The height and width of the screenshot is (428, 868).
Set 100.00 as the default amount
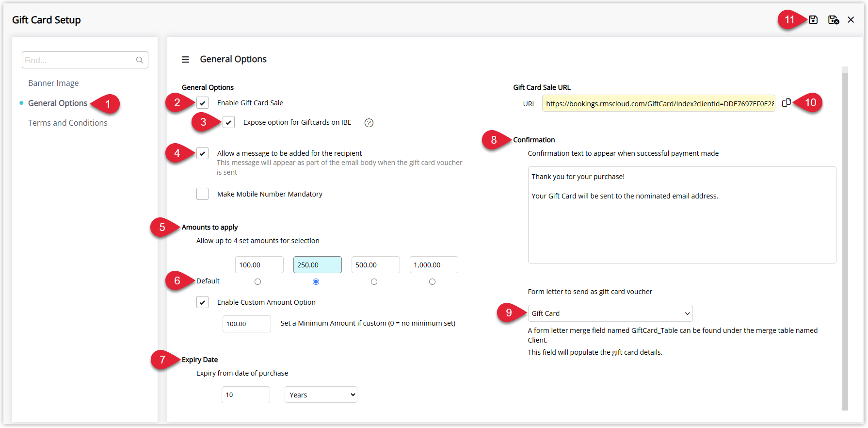tap(258, 282)
